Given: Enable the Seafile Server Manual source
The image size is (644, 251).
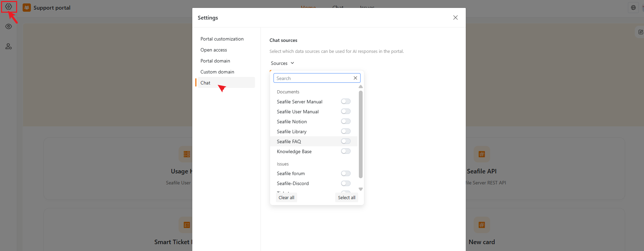Looking at the screenshot, I should tap(346, 101).
